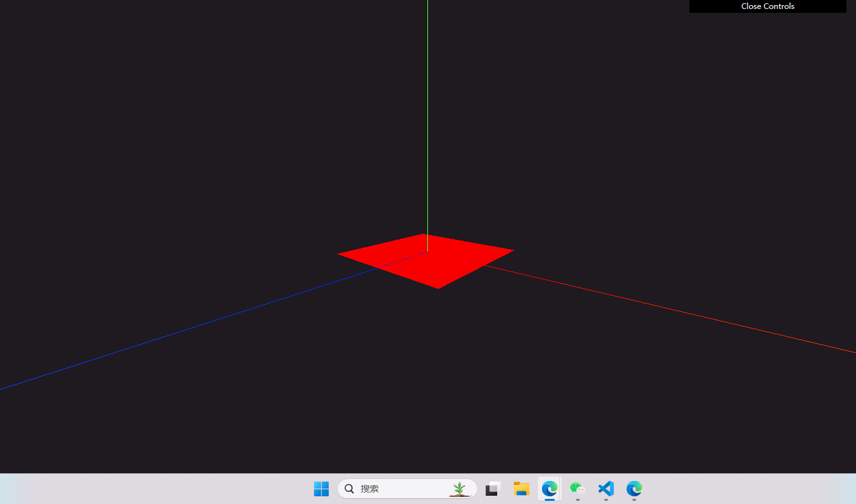856x504 pixels.
Task: Switch to the Edge icon beside File Explorer
Action: coord(549,489)
